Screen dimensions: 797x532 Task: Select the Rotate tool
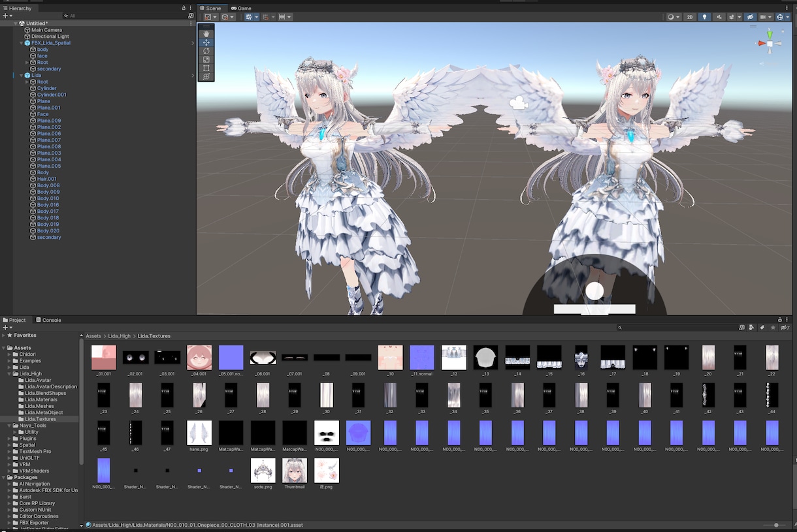point(206,51)
